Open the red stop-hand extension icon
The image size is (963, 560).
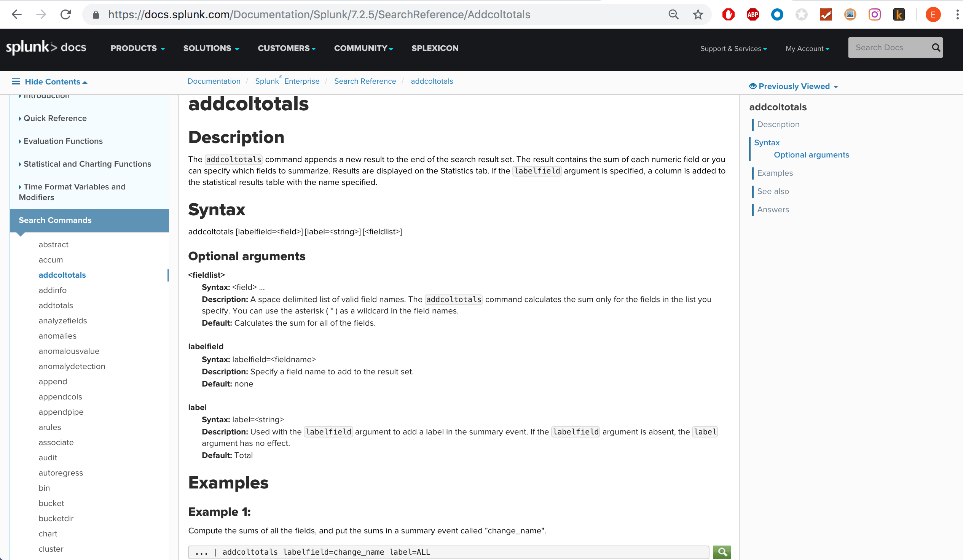point(729,14)
